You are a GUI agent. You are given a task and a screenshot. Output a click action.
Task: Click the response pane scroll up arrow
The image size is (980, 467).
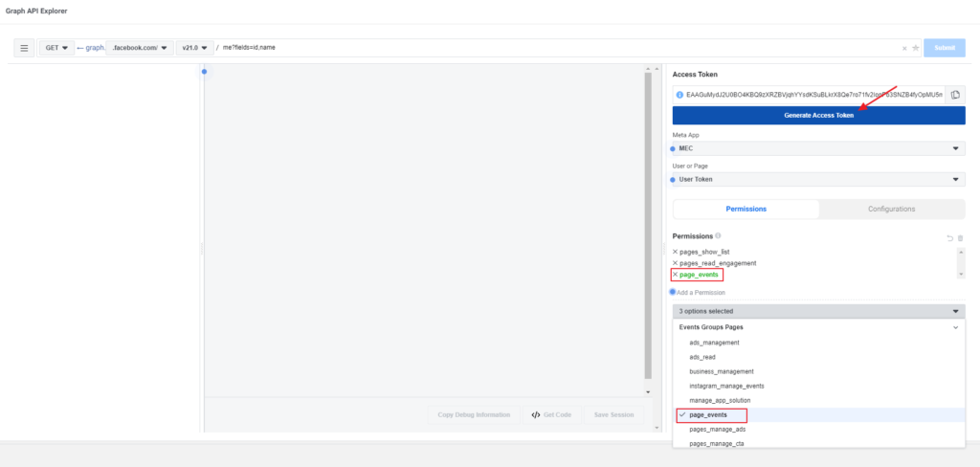coord(648,68)
